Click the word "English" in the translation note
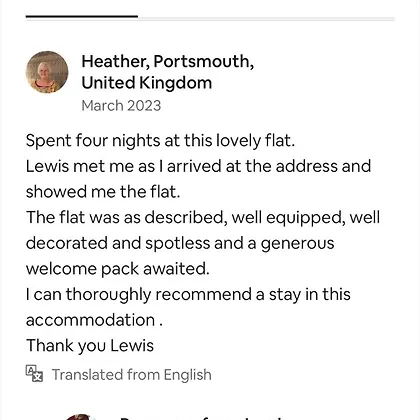This screenshot has height=420, width=420. coord(188,375)
